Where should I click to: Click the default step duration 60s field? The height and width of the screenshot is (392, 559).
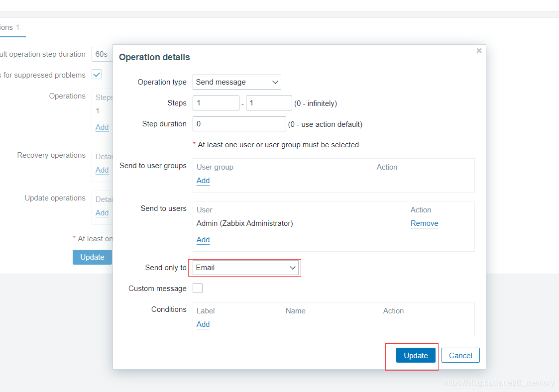point(103,54)
